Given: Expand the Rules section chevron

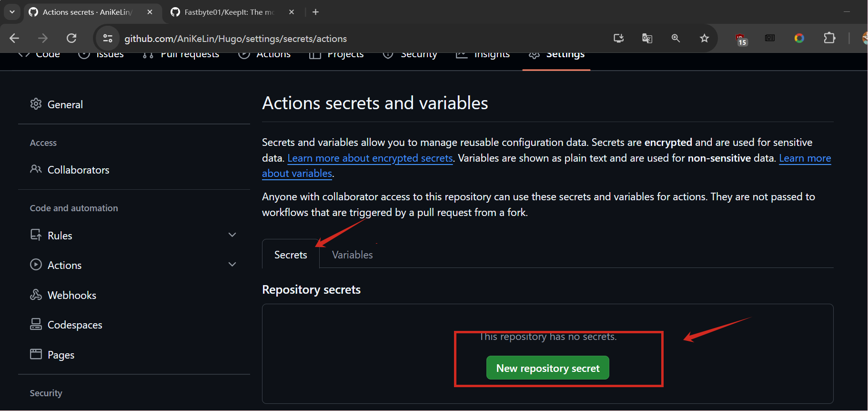Looking at the screenshot, I should tap(232, 235).
